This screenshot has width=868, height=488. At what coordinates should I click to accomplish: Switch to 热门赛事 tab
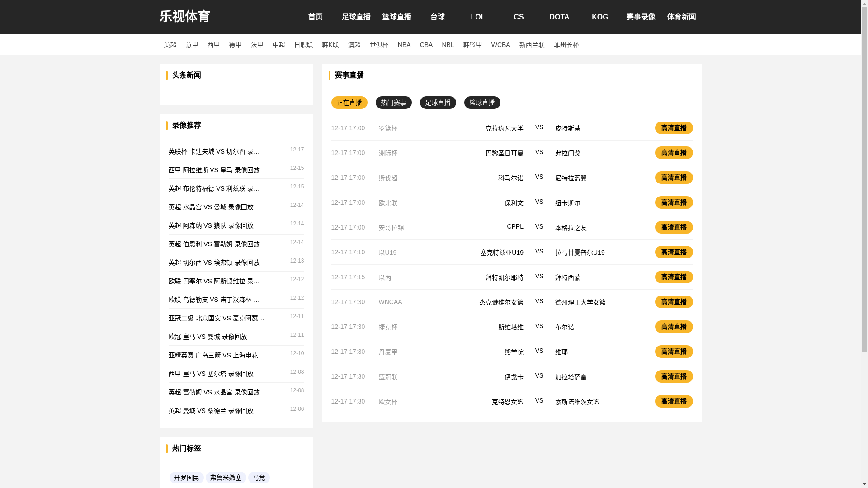394,103
